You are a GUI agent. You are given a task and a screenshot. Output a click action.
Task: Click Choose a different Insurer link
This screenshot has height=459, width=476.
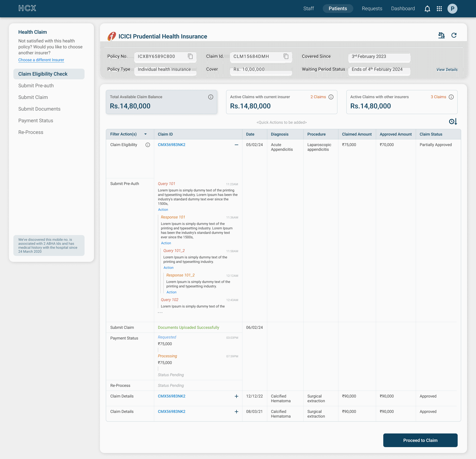coord(41,60)
